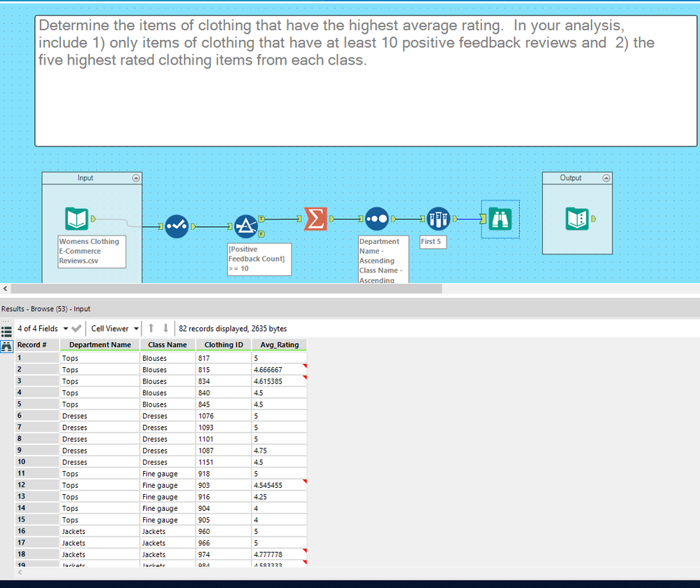The image size is (700, 588).
Task: Select the First 5 annotation label
Action: tap(433, 242)
